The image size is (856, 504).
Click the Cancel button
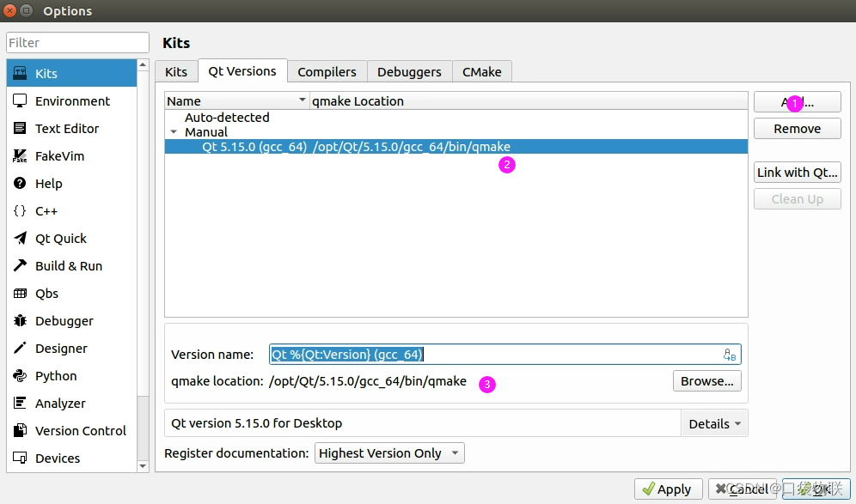pos(743,489)
